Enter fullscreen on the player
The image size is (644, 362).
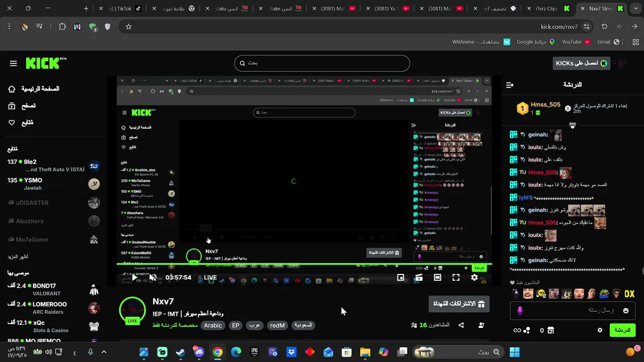pos(456,278)
